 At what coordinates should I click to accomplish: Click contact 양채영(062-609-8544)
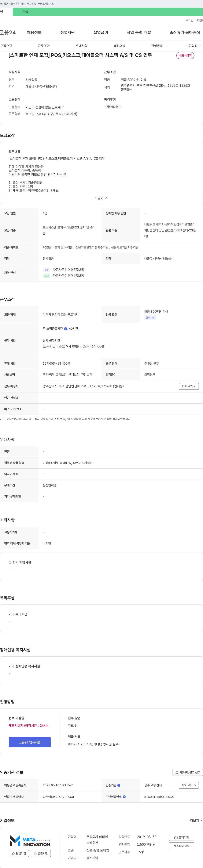click(x=58, y=797)
